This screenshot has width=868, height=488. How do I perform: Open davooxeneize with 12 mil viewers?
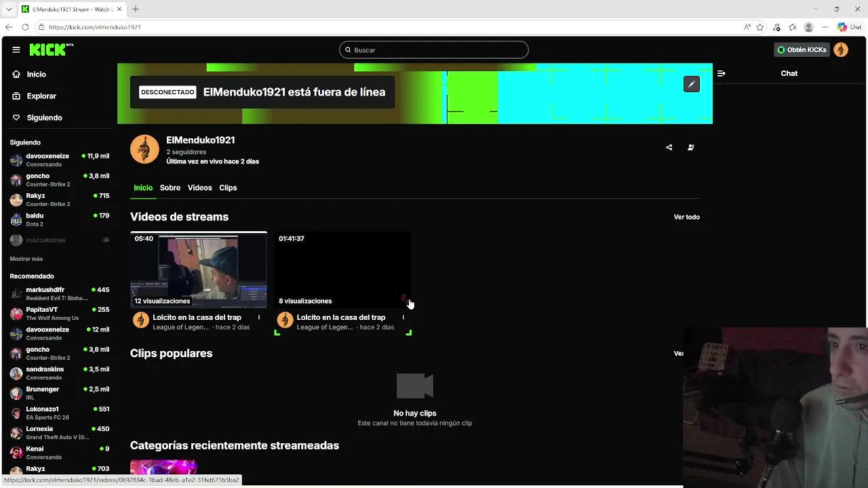coord(59,333)
